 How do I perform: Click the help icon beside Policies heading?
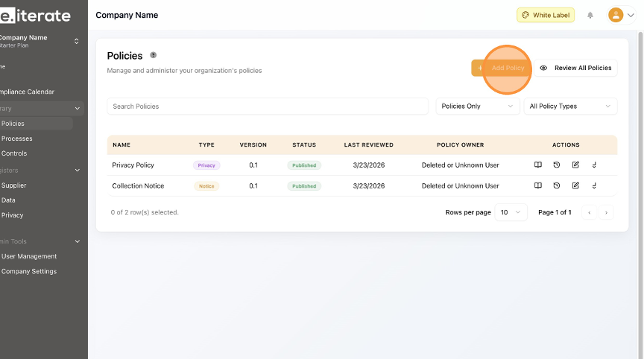tap(154, 55)
